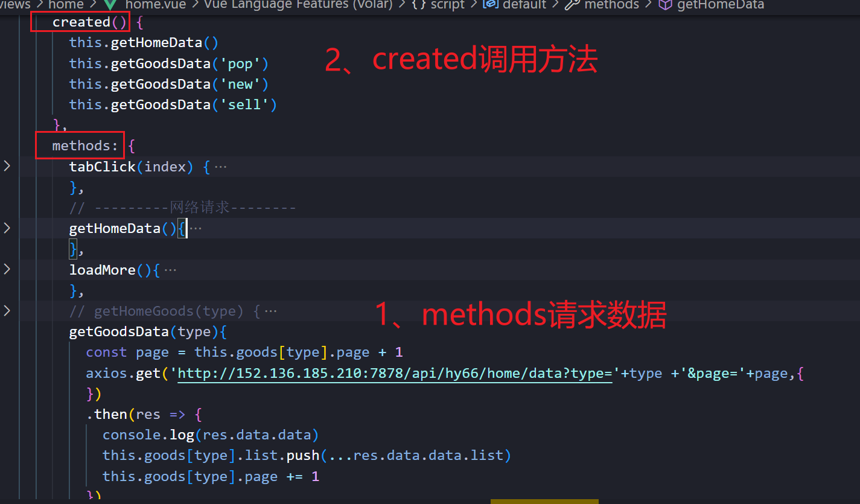Expand the folded getHomeGoods comment block
The image size is (860, 504).
(7, 311)
